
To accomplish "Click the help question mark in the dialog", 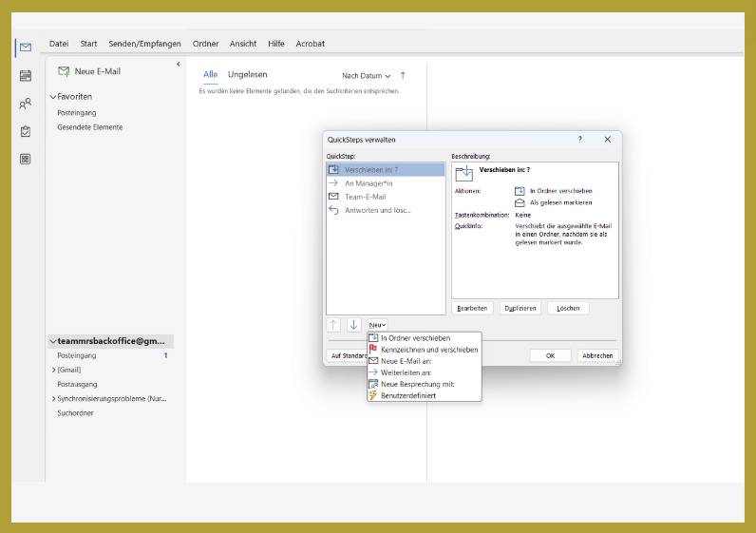I will (580, 140).
